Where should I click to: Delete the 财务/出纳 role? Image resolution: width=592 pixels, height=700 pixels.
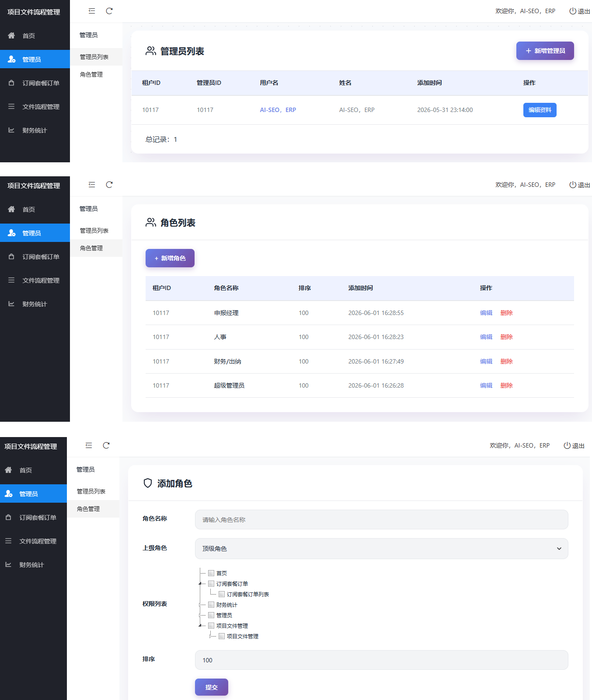[506, 361]
